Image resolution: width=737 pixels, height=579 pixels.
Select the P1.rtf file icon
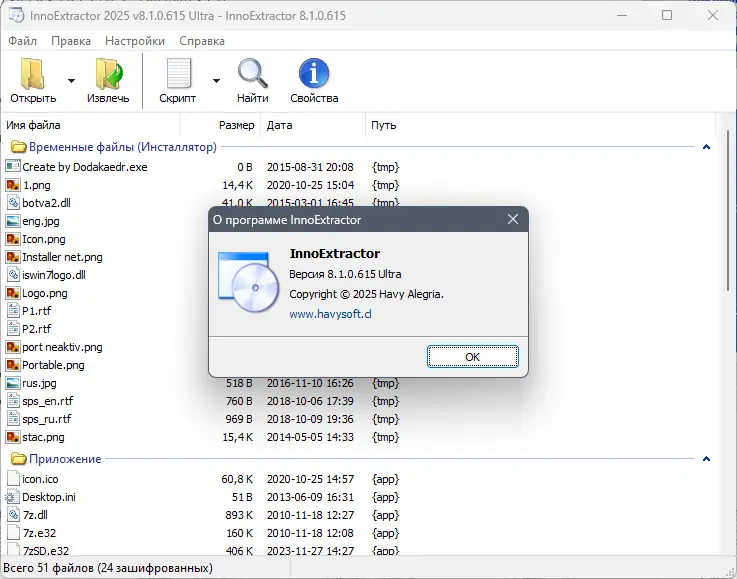point(13,311)
